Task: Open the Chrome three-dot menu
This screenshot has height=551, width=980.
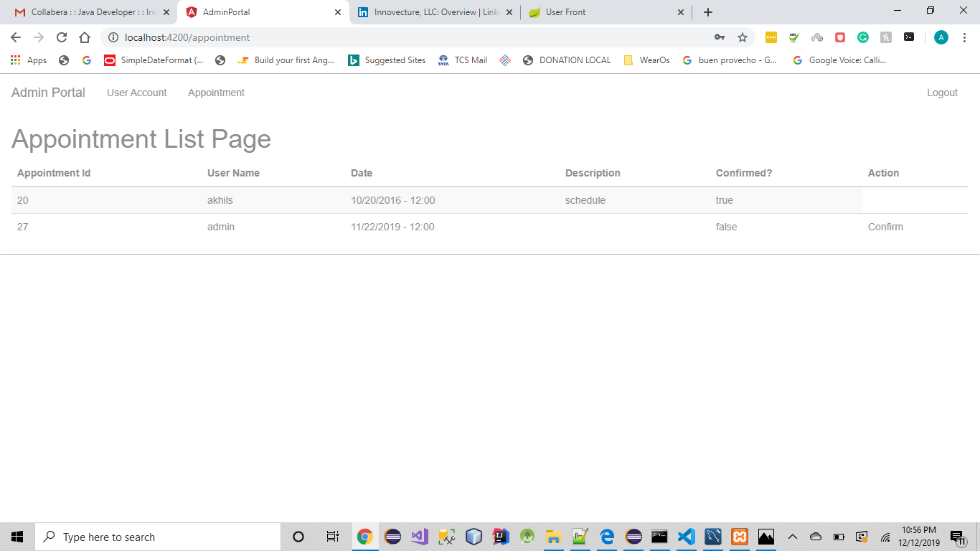Action: click(x=964, y=37)
